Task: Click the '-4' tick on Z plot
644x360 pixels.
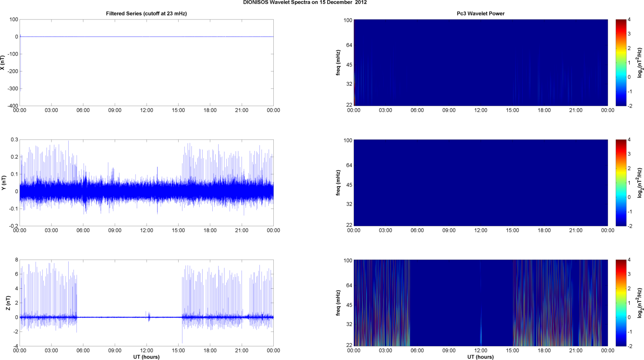Action: point(16,346)
